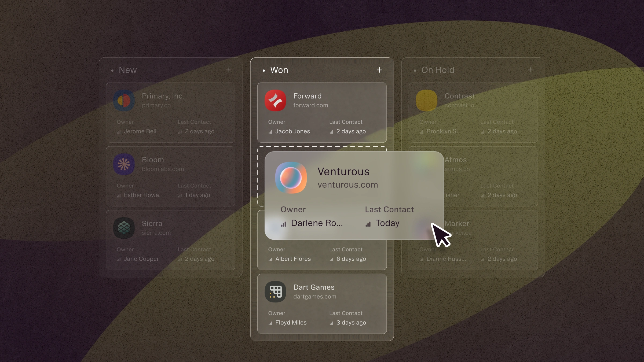Click the bar icon beside Brooklyn Si...

click(422, 132)
